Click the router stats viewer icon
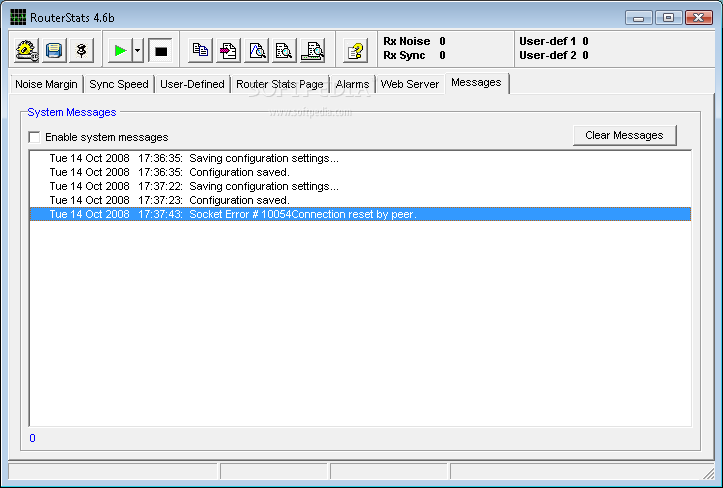The height and width of the screenshot is (488, 723). (x=313, y=50)
